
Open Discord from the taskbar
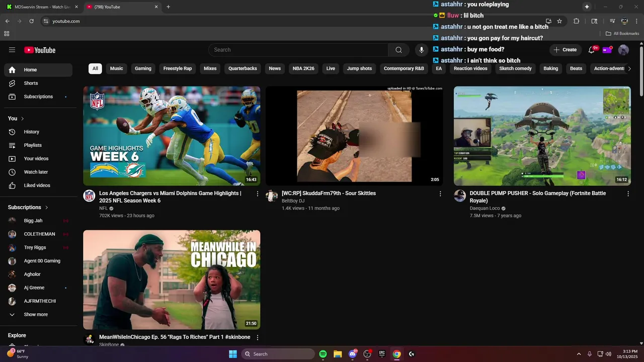click(352, 354)
